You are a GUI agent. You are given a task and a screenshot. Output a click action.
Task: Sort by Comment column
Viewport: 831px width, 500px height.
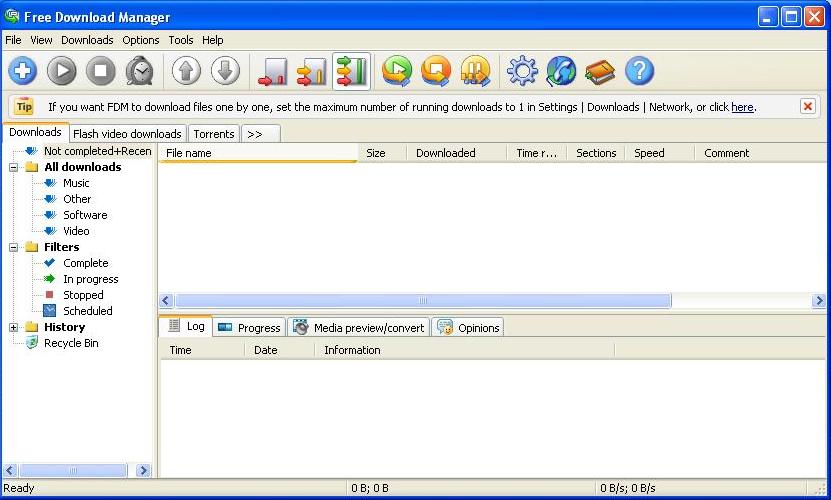click(x=761, y=153)
